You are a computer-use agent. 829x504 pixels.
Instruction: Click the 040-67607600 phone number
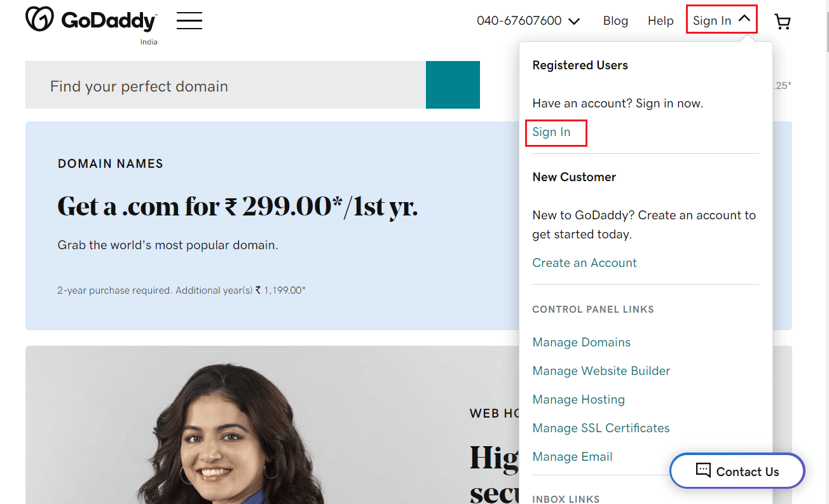click(x=519, y=20)
